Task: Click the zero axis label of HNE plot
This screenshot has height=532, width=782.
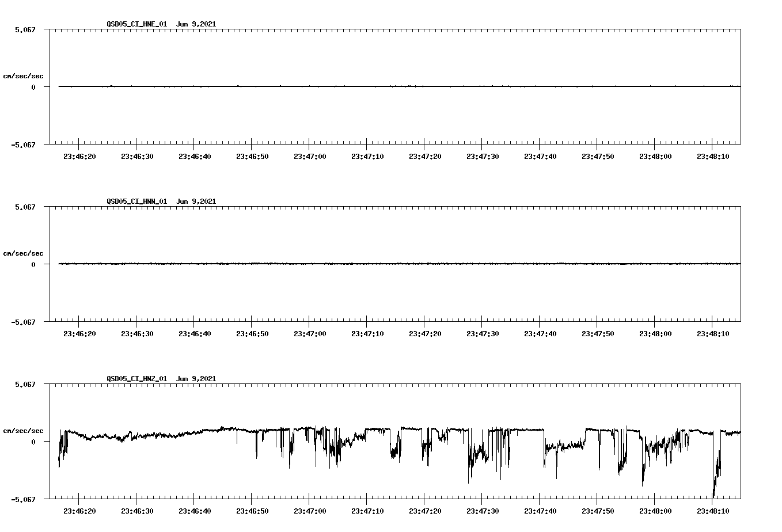Action: 33,87
